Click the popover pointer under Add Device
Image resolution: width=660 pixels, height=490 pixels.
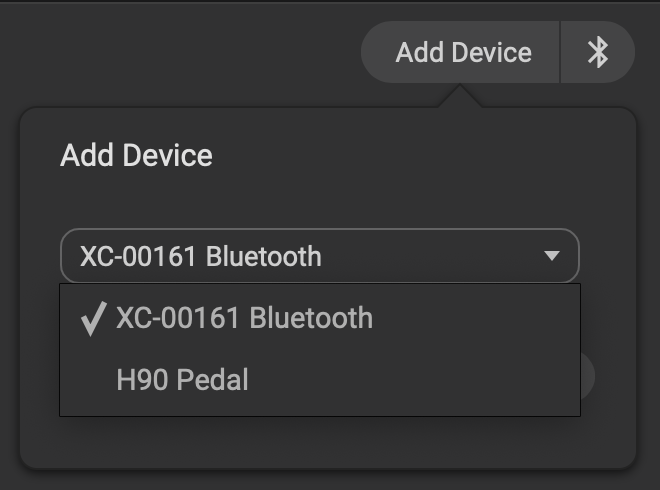[x=463, y=96]
